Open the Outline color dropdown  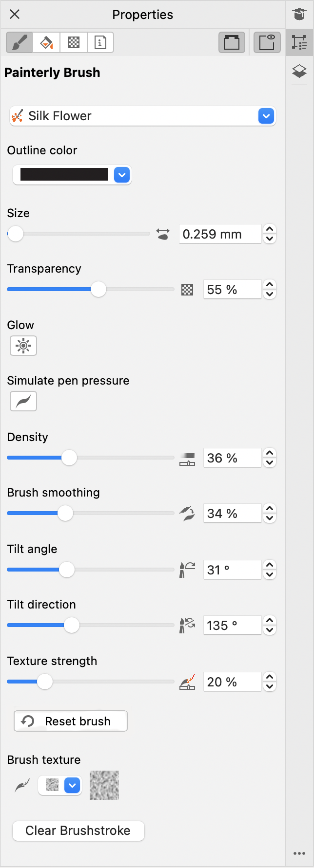pos(122,175)
